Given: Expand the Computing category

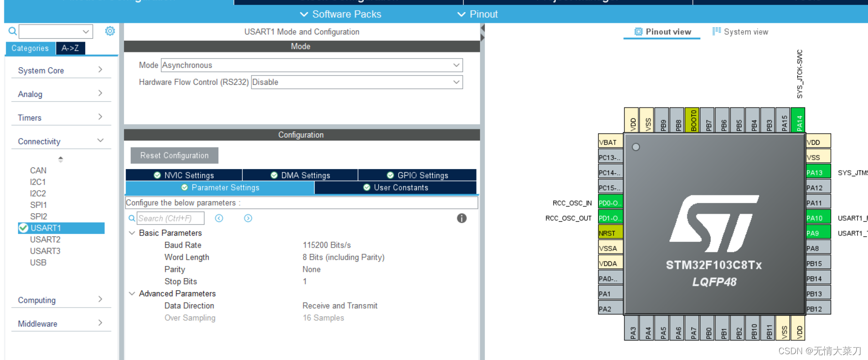Looking at the screenshot, I should pyautogui.click(x=61, y=300).
